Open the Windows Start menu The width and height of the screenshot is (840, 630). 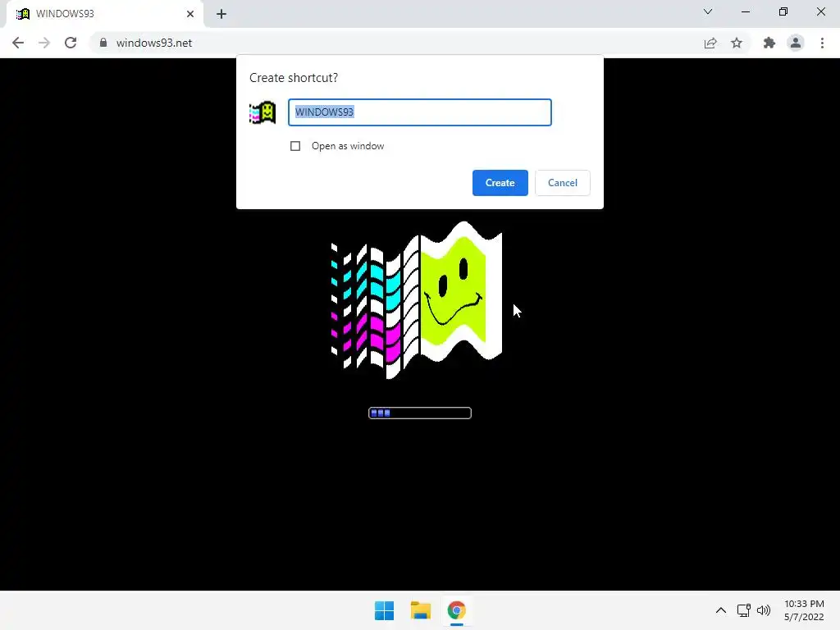[x=384, y=610]
